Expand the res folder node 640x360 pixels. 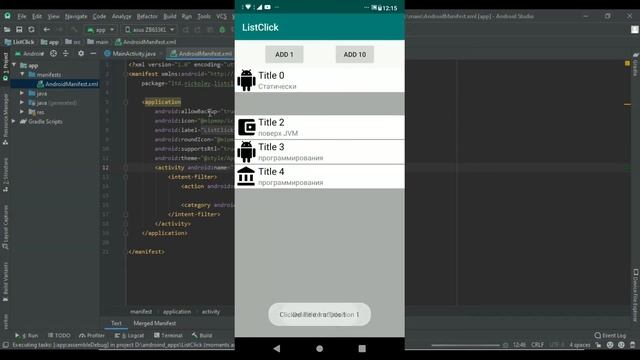22,112
